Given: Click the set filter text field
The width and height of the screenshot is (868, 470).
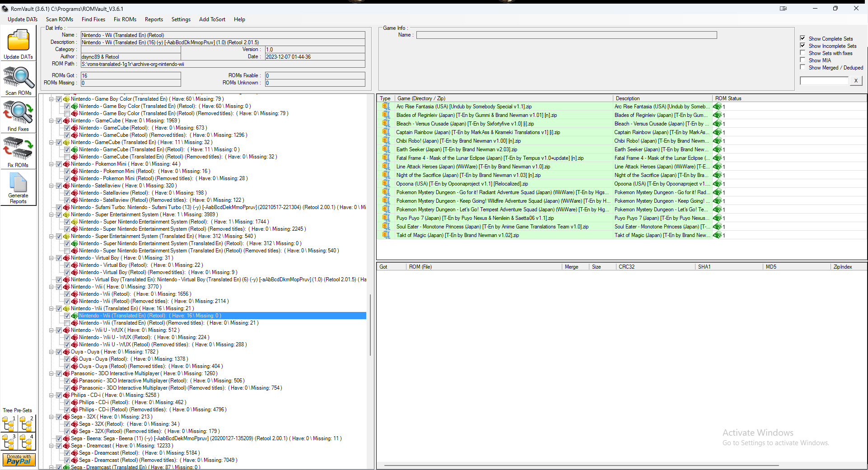Looking at the screenshot, I should (x=825, y=80).
